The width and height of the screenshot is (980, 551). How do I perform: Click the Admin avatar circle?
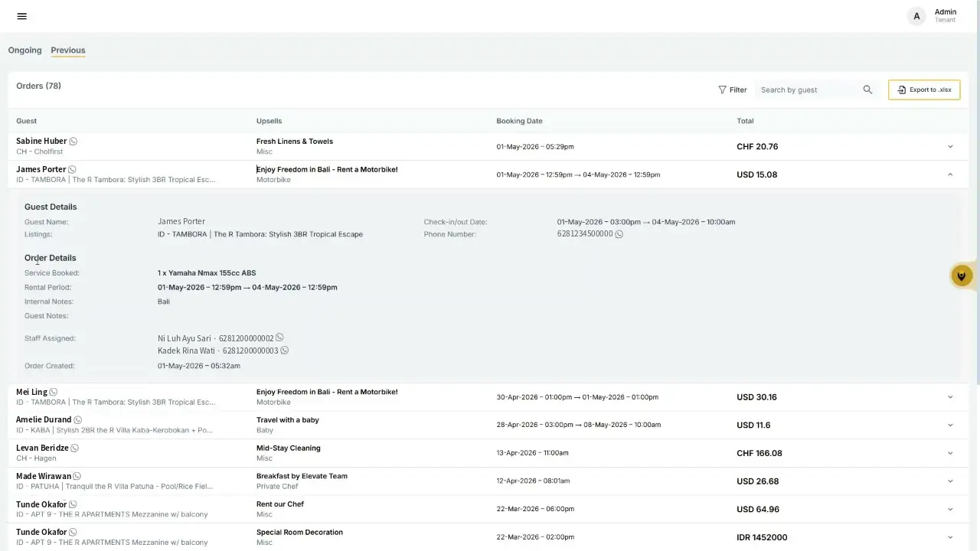[916, 16]
